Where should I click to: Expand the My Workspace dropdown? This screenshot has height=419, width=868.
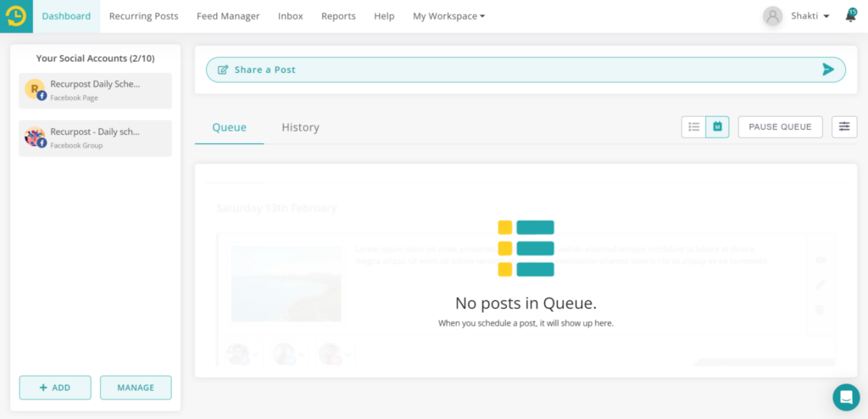point(449,16)
